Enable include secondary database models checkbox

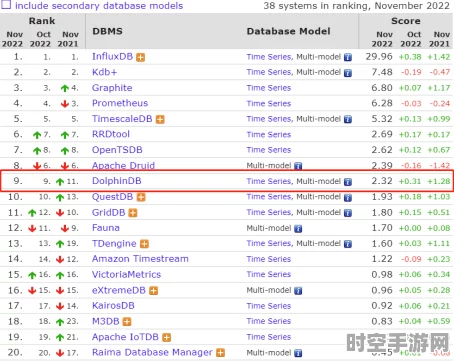tap(6, 5)
